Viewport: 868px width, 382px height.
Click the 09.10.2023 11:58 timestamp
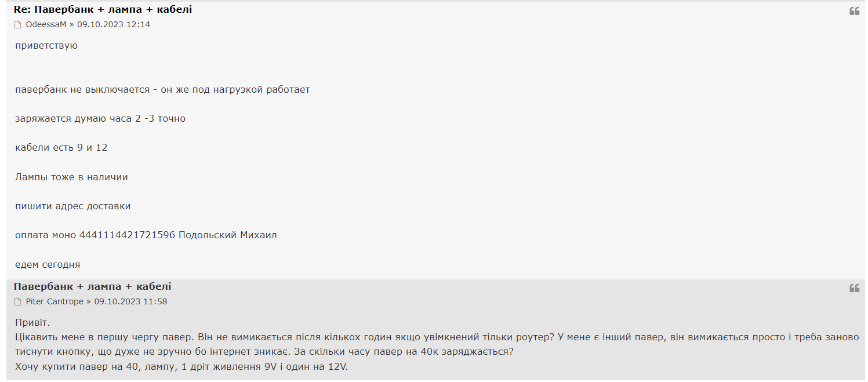tap(130, 301)
